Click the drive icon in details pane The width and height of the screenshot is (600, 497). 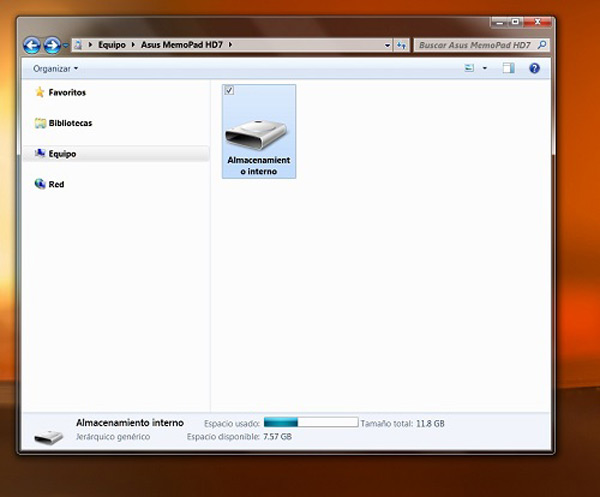click(x=48, y=437)
